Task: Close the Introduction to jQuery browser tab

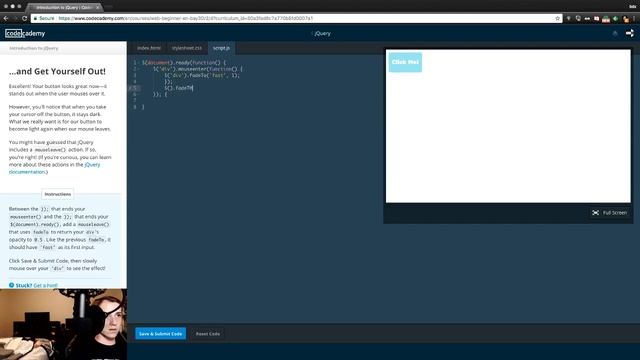Action: (x=98, y=7)
